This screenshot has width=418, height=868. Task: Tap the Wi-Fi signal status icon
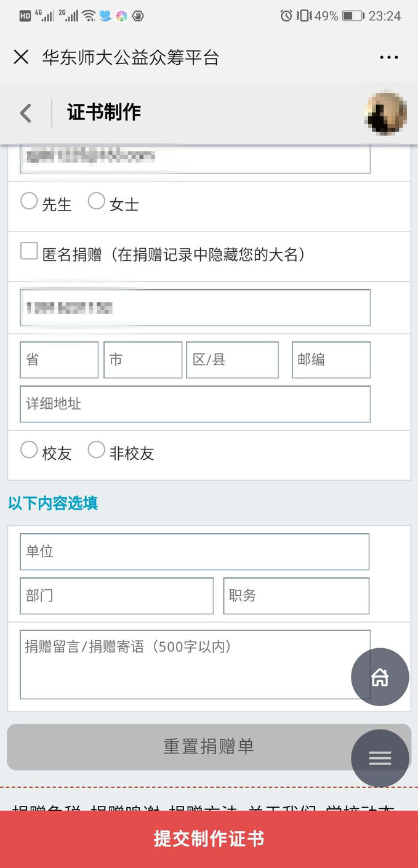point(89,16)
